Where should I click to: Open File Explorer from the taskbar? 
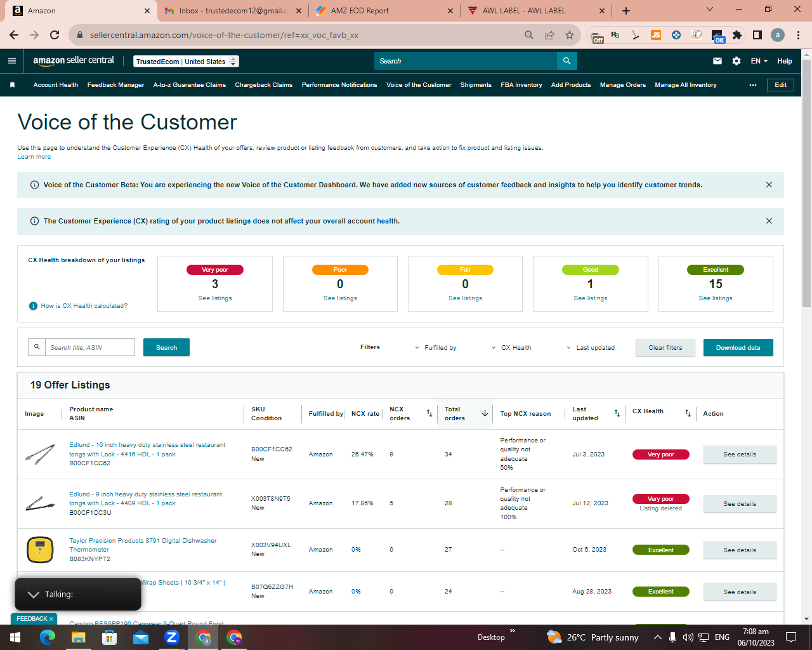click(78, 637)
